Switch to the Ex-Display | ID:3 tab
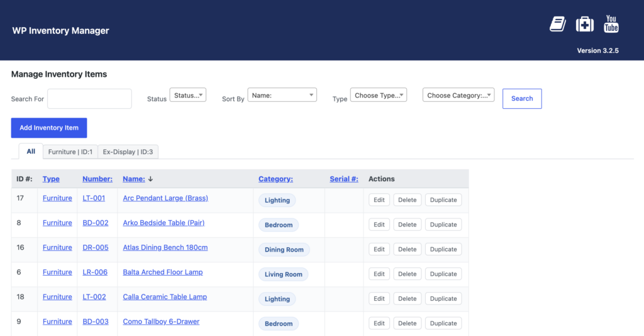 pos(128,152)
